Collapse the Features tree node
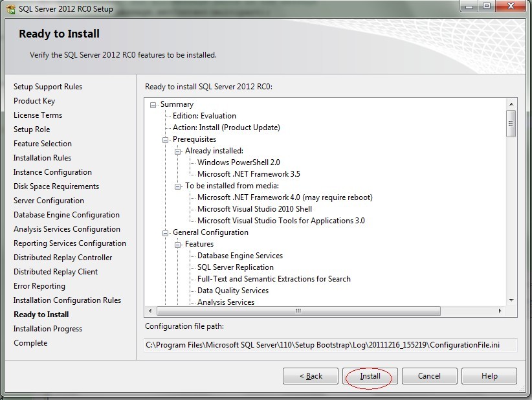The height and width of the screenshot is (400, 532). pos(178,245)
